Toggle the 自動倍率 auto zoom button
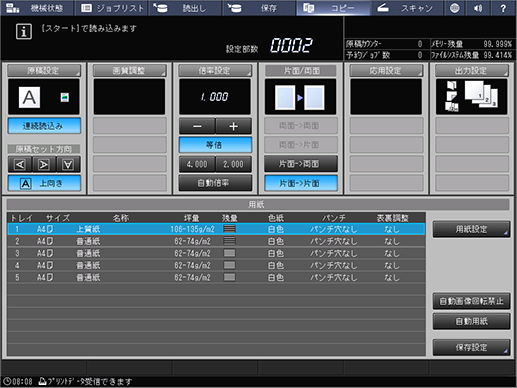This screenshot has height=388, width=517. (x=215, y=183)
